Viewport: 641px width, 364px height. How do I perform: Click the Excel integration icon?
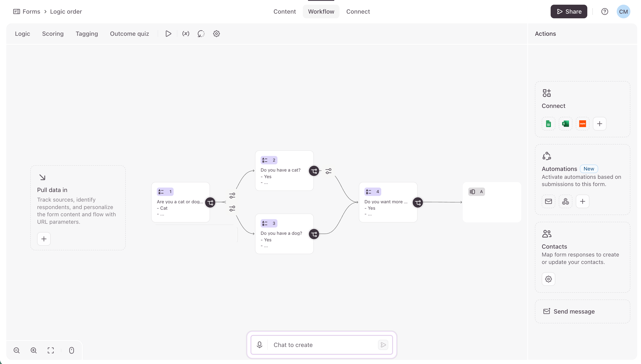point(565,124)
